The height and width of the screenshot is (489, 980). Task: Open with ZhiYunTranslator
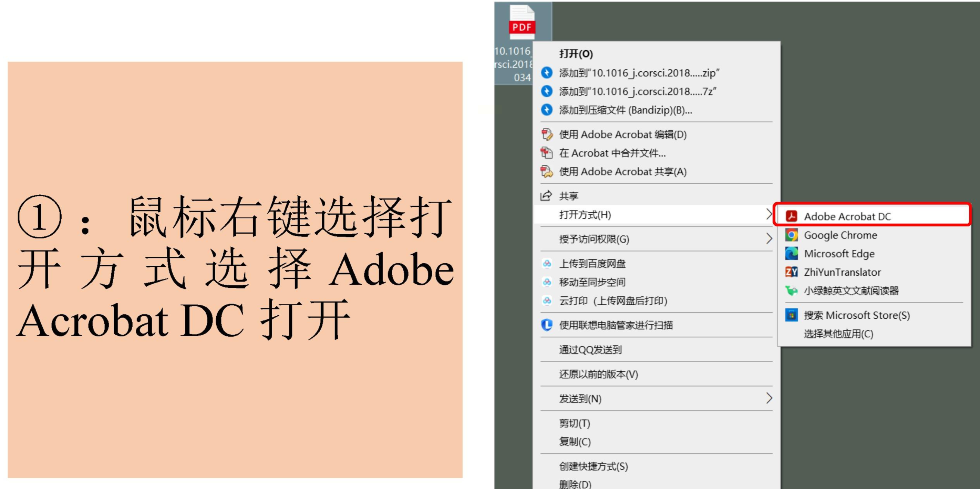click(874, 272)
